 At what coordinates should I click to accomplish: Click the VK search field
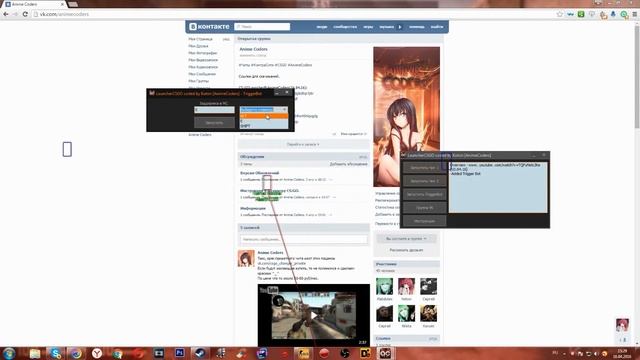(262, 27)
